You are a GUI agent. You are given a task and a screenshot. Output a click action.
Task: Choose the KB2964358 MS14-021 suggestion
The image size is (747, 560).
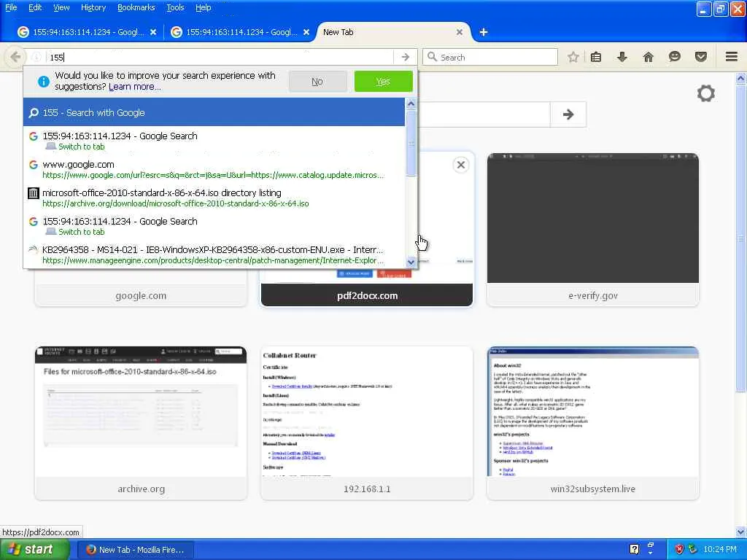[x=214, y=254]
